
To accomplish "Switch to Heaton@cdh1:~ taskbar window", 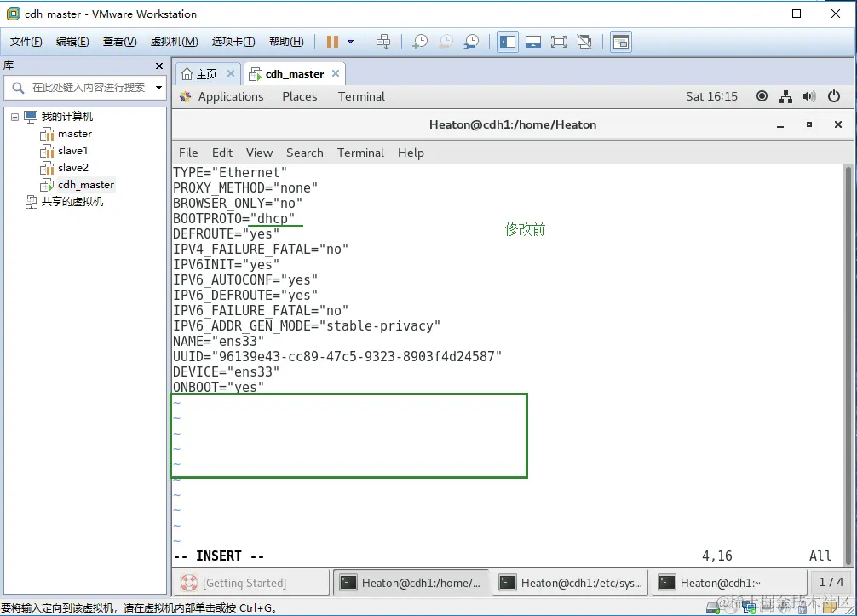I will coord(730,583).
